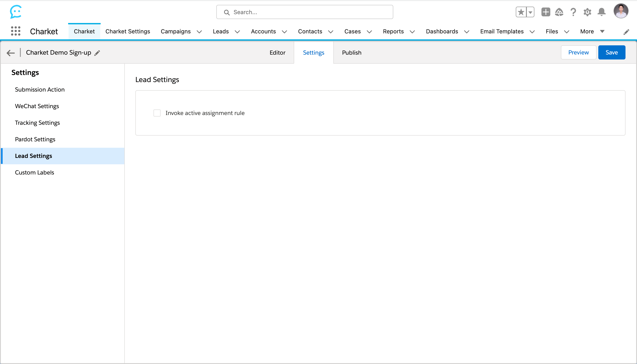Open the Files tab
Image resolution: width=637 pixels, height=364 pixels.
[x=552, y=31]
